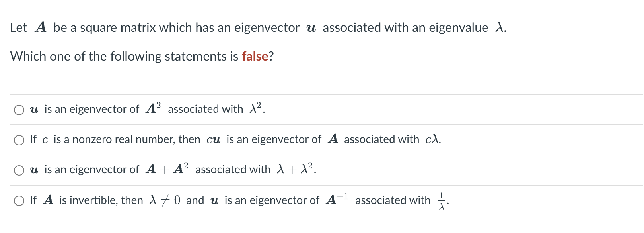Click the 1/λ fraction in the last option
This screenshot has width=644, height=233.
[x=441, y=200]
